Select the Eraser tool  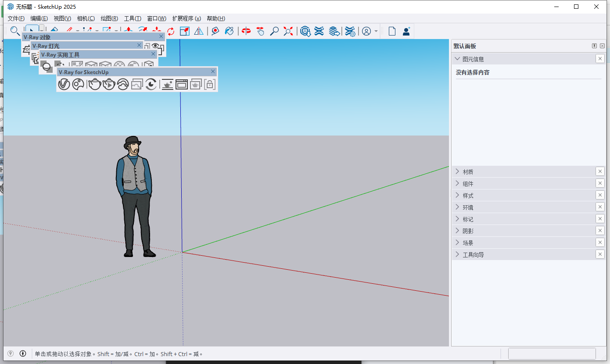pos(54,31)
